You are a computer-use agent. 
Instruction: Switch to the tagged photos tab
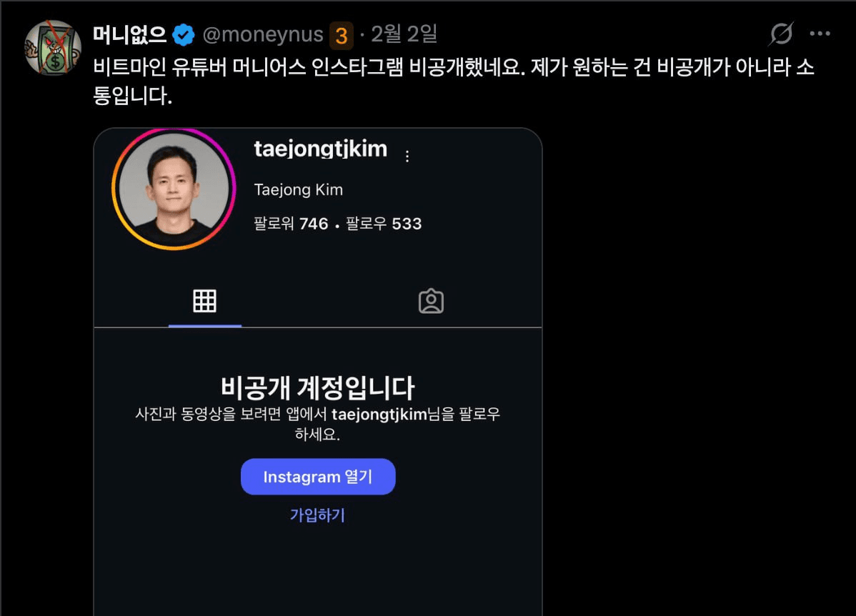tap(431, 301)
